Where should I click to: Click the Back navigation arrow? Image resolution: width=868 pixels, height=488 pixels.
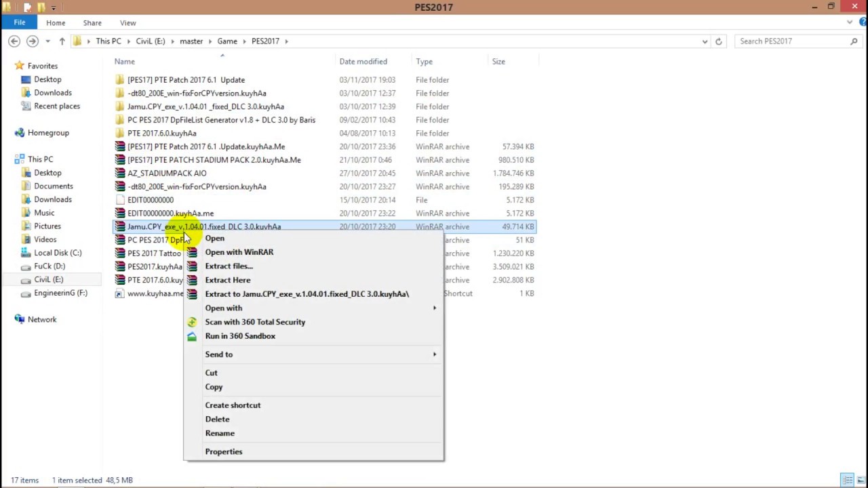(14, 41)
